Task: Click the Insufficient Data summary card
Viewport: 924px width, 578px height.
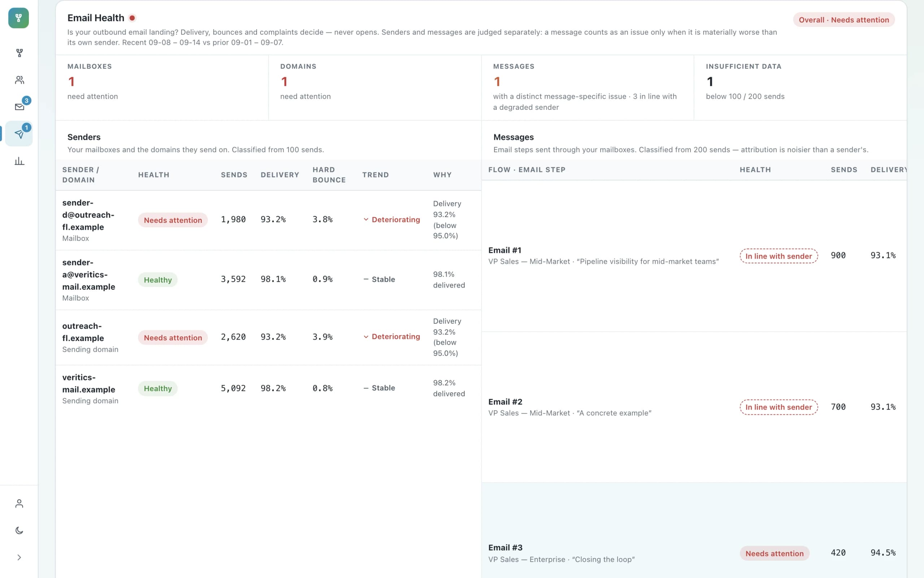Action: [800, 87]
